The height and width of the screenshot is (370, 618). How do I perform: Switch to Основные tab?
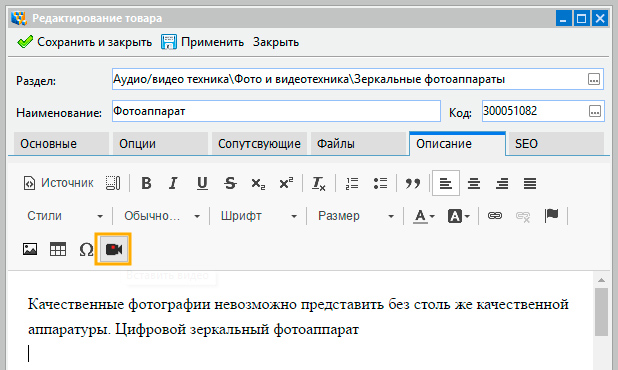click(x=61, y=144)
